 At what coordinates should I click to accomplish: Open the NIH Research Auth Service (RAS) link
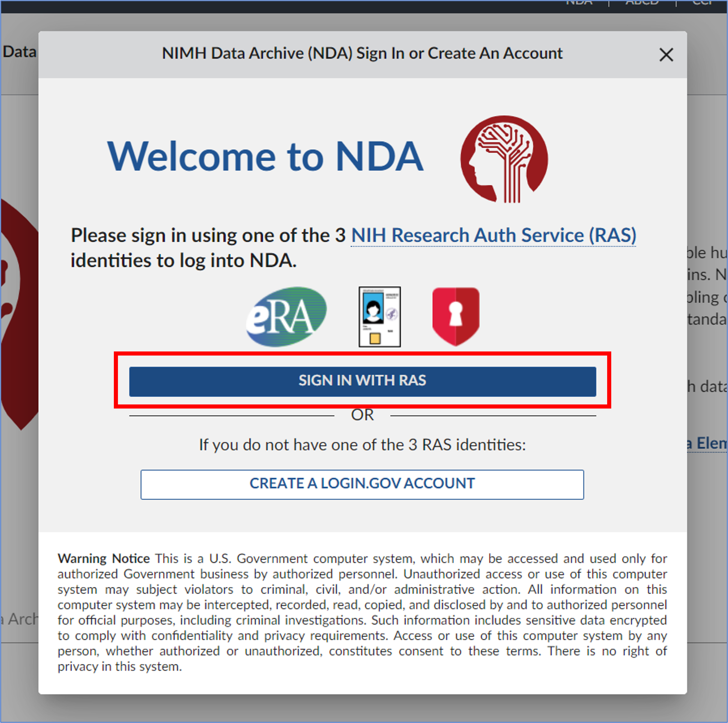coord(493,235)
